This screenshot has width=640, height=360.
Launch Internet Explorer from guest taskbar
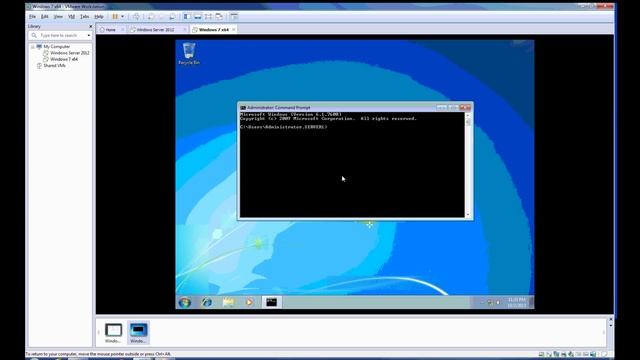pos(207,302)
